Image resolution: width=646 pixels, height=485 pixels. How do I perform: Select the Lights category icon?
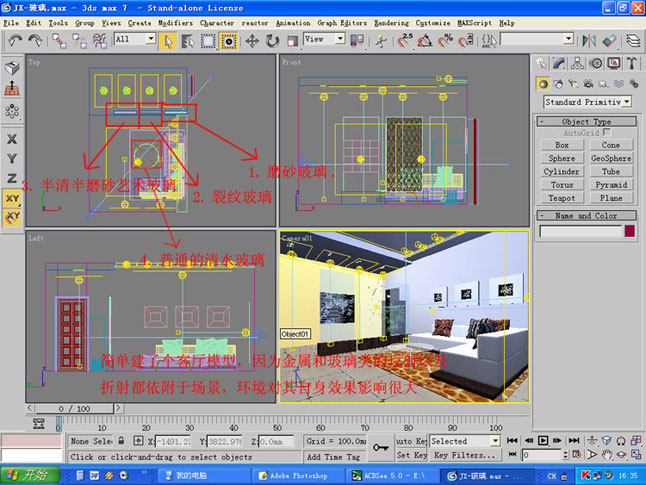[x=573, y=84]
